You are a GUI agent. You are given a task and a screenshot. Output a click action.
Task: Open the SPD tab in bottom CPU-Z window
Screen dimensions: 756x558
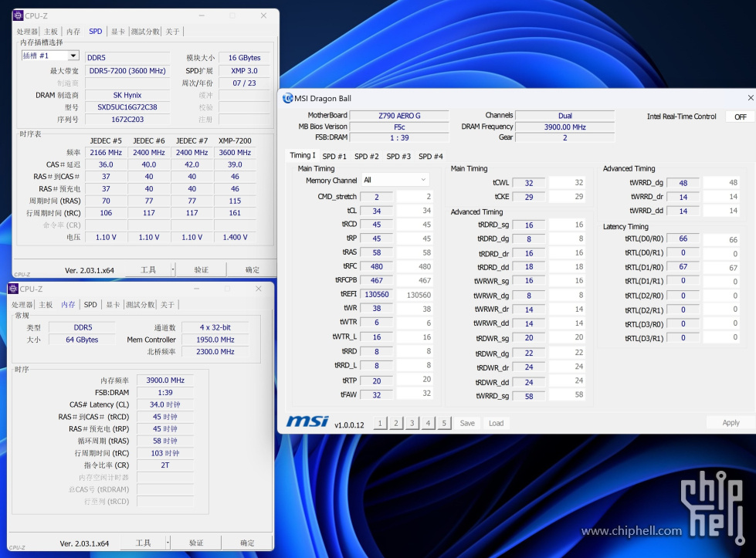[x=90, y=305]
